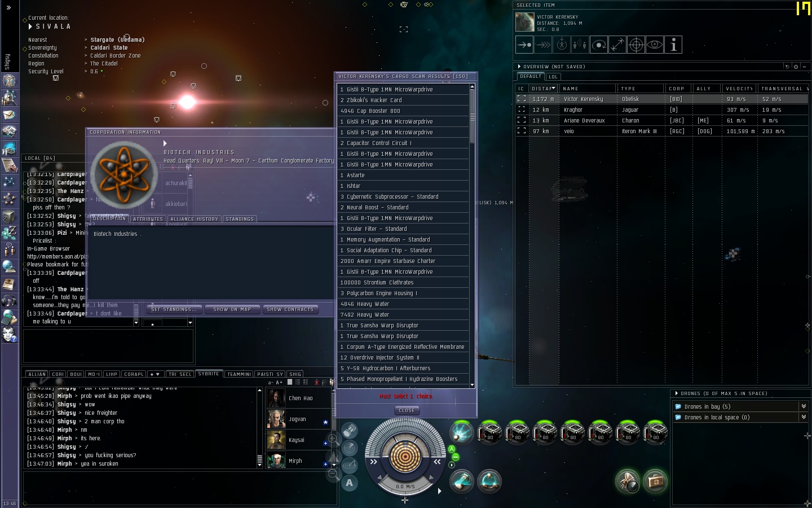Viewport: 812px width, 508px height.
Task: Open the Attributes tab in Corporation Information
Action: pos(148,219)
